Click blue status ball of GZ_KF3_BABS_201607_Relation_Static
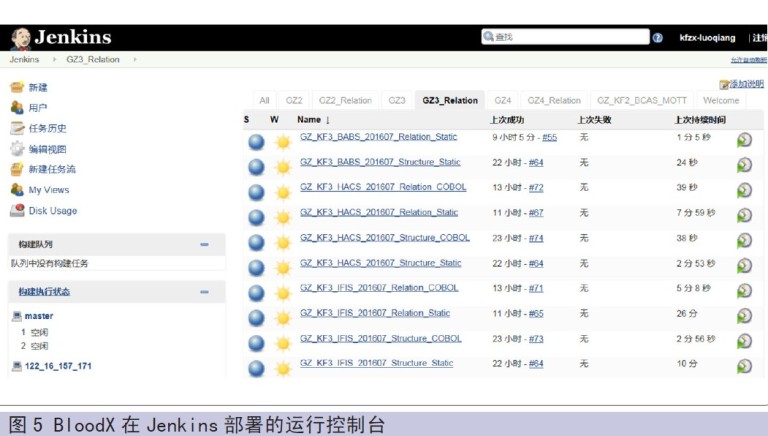Viewport: 768px width, 436px height. tap(256, 142)
